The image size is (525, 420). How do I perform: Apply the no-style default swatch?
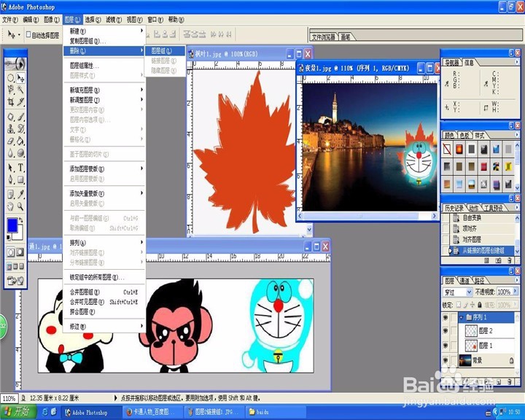[447, 149]
